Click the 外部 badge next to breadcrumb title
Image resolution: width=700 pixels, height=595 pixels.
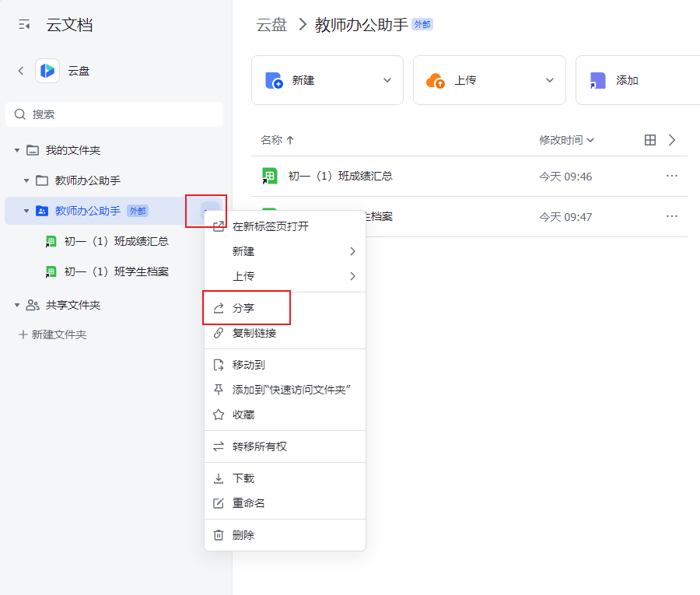click(x=422, y=24)
